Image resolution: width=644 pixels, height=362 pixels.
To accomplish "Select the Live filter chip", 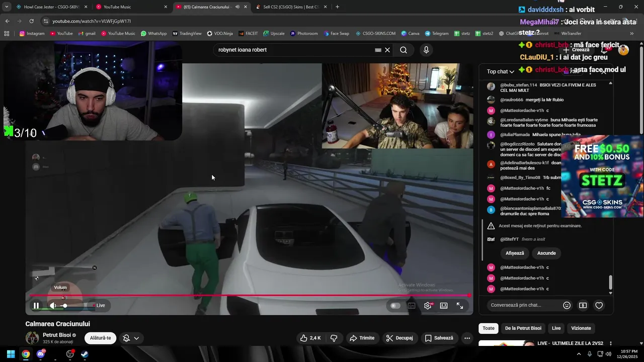I will point(556,328).
